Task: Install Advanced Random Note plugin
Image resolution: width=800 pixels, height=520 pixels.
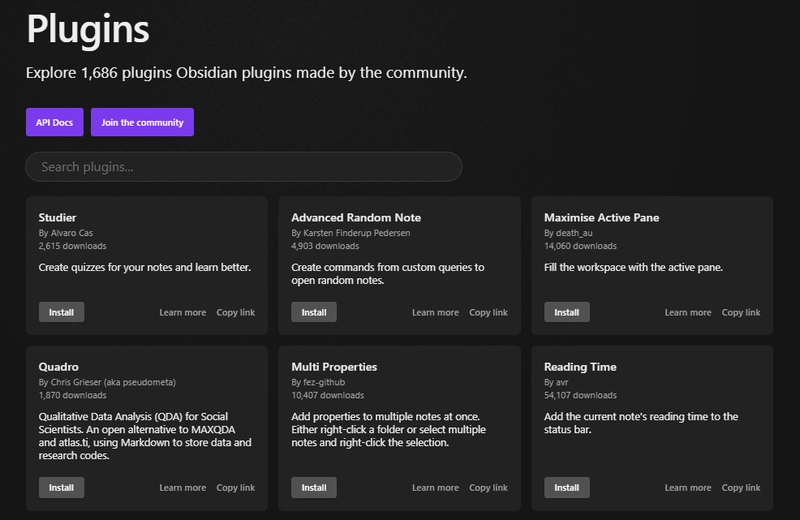Action: click(314, 312)
